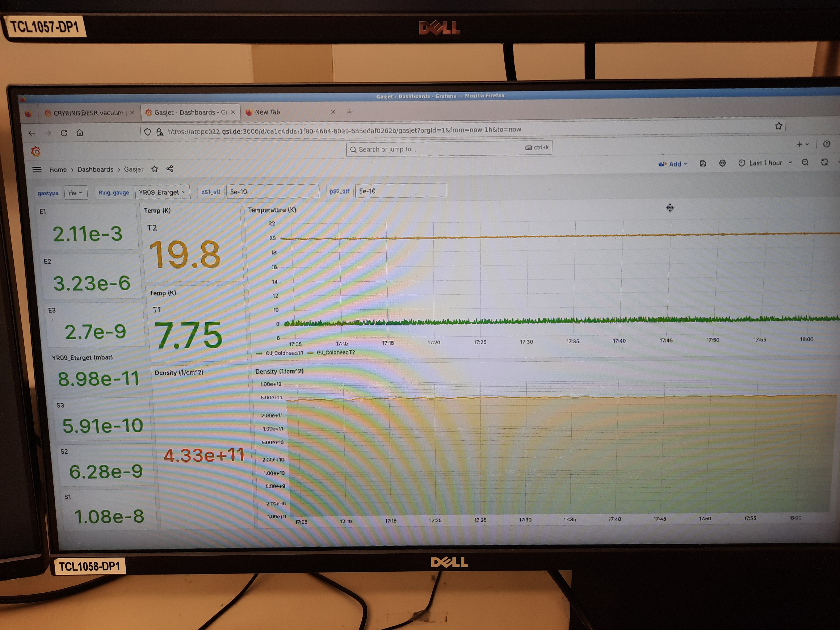840x630 pixels.
Task: Star the Gasjet dashboard
Action: (155, 169)
